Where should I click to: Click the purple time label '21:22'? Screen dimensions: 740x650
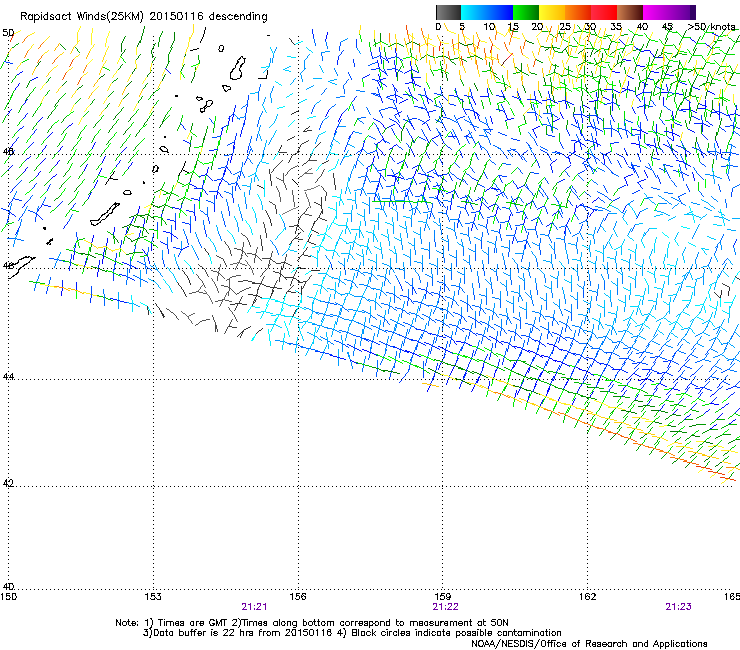tap(446, 607)
